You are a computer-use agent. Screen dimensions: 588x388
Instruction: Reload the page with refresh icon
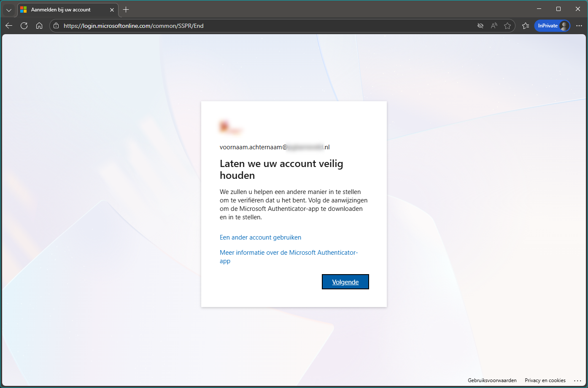24,26
